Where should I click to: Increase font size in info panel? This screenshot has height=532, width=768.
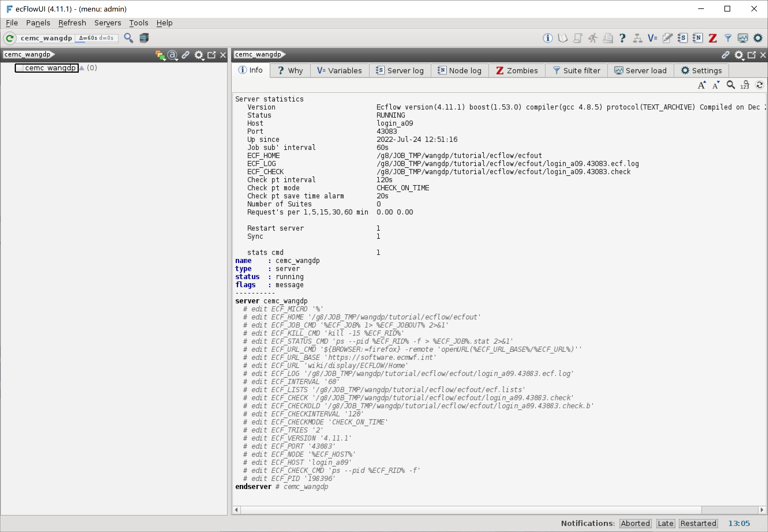pos(702,85)
